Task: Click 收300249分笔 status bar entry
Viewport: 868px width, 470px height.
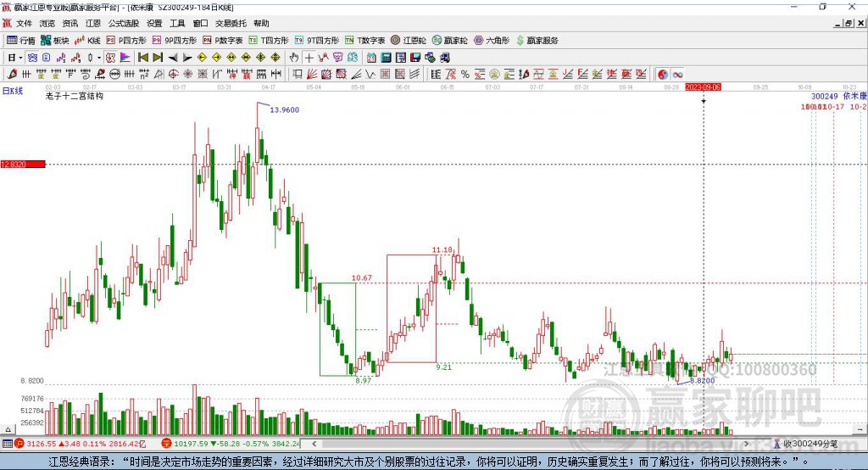Action: point(810,444)
